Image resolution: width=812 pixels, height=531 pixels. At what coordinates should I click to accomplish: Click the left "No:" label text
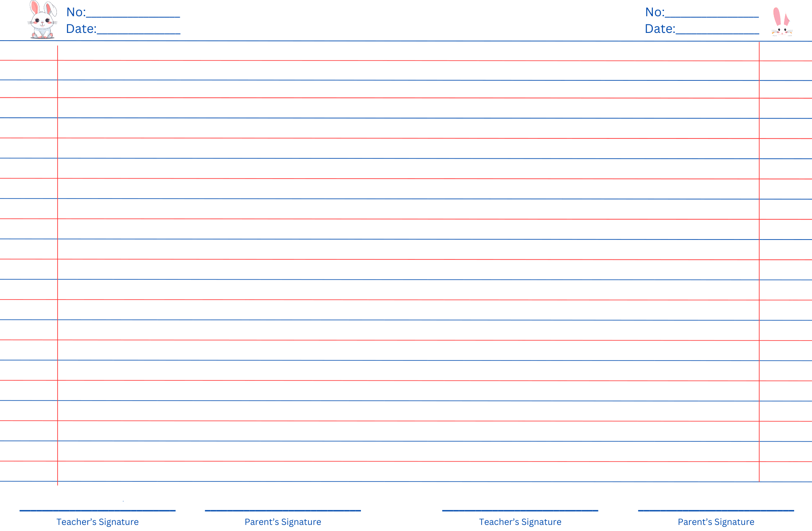tap(76, 12)
